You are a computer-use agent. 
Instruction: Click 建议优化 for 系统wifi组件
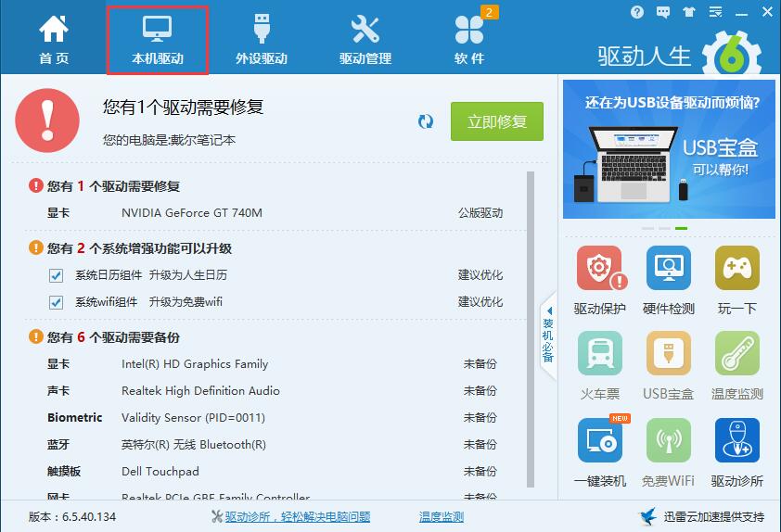pos(480,302)
